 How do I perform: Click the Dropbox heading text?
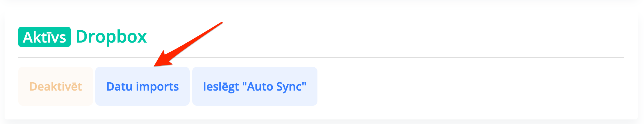tap(111, 37)
